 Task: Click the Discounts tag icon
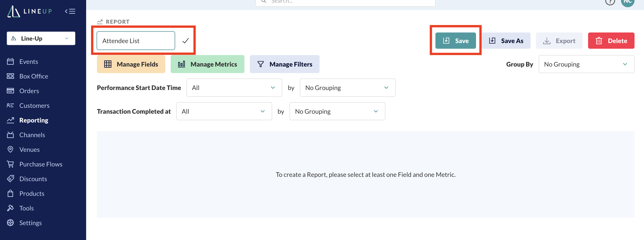pyautogui.click(x=10, y=178)
